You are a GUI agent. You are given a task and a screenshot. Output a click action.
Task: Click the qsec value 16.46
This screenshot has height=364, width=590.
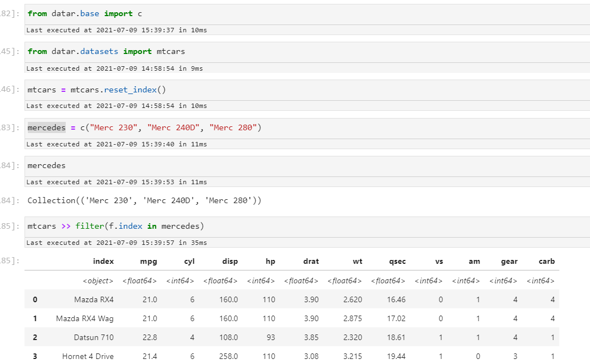point(396,299)
